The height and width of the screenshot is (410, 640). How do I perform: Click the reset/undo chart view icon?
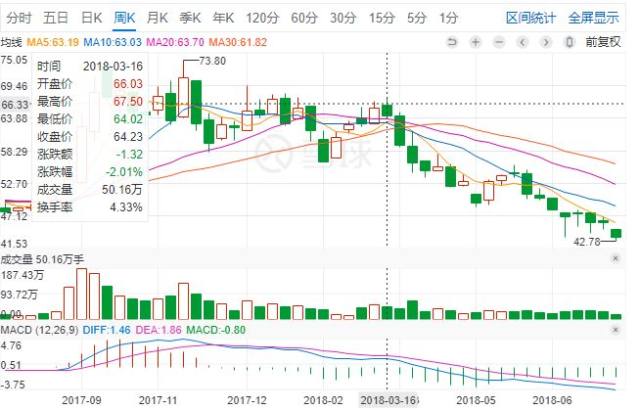[x=451, y=41]
